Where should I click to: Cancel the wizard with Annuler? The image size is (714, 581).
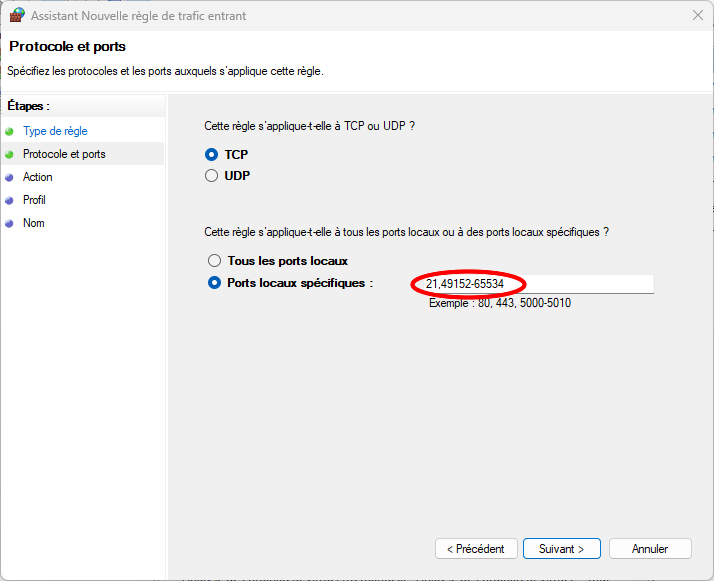point(649,549)
